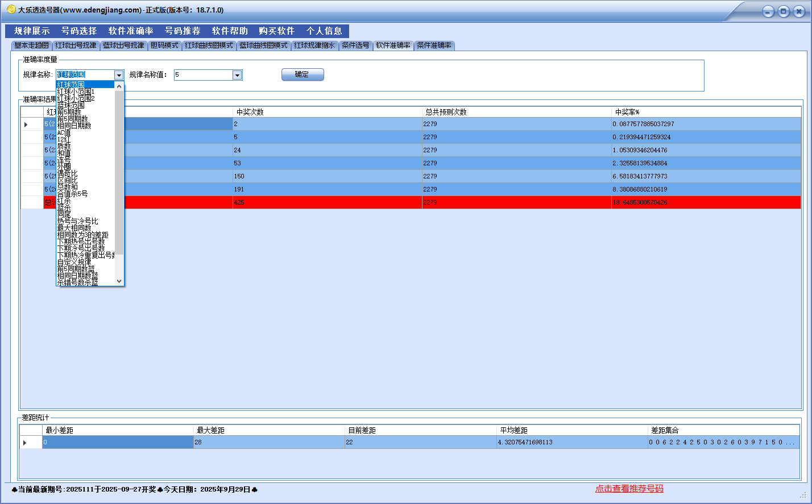
Task: Click the resize grip at bottom-right corner
Action: [x=803, y=495]
